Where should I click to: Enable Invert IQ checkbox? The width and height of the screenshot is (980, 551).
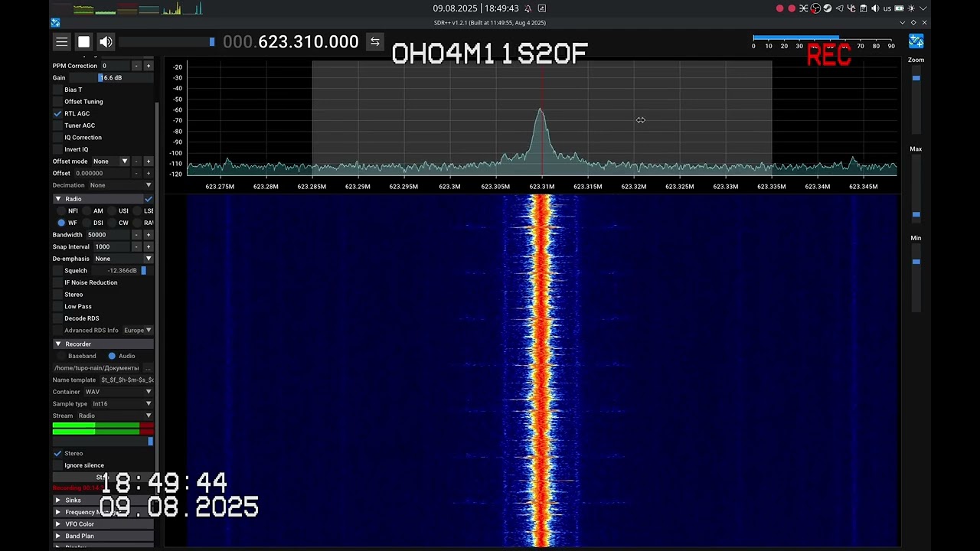click(57, 149)
